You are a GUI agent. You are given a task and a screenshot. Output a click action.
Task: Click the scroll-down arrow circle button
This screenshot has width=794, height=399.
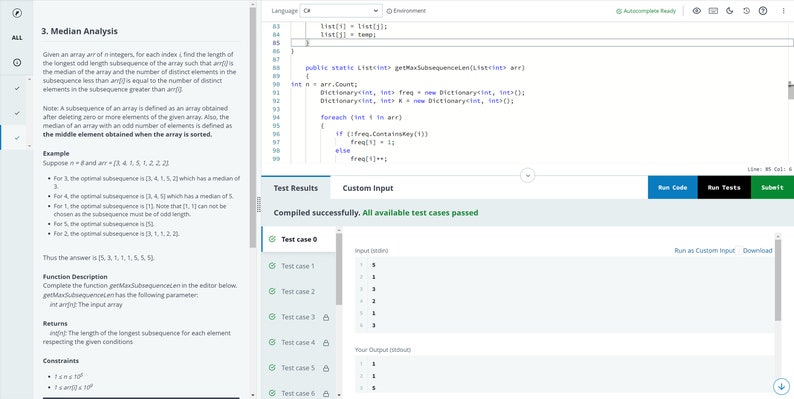(781, 386)
